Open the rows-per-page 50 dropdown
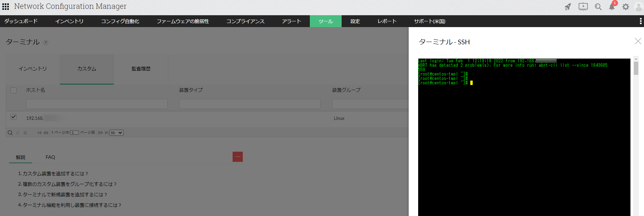This screenshot has height=216, width=644. [x=116, y=133]
